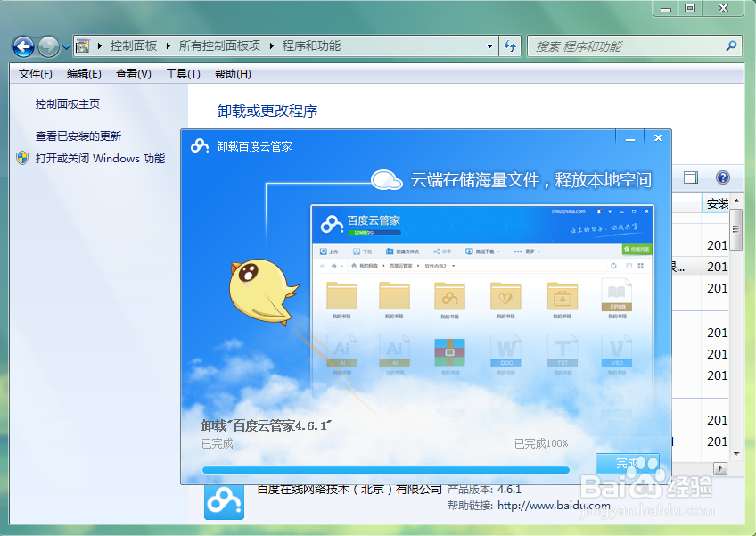Click the 产品版本: 4.6.1 text
This screenshot has width=756, height=536.
[x=484, y=490]
